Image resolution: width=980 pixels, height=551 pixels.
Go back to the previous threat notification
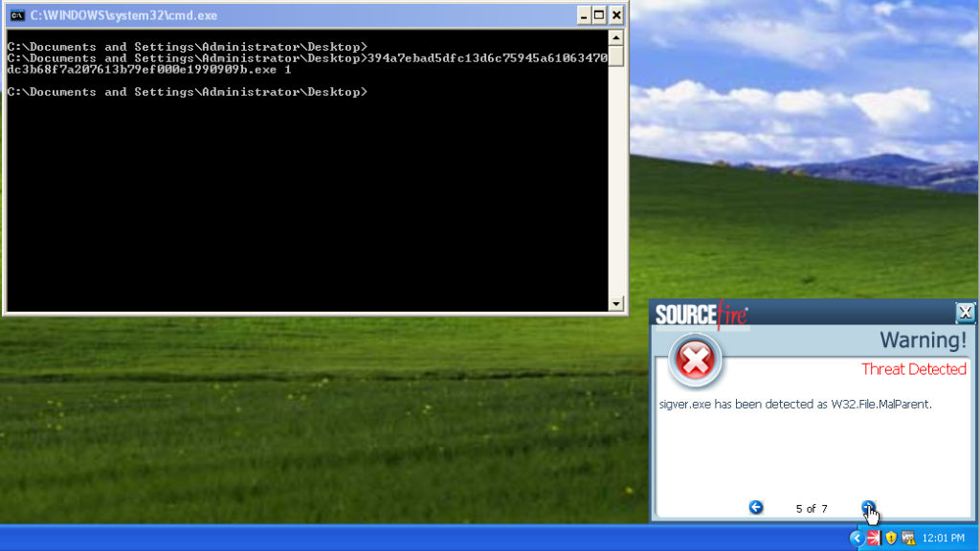(756, 507)
